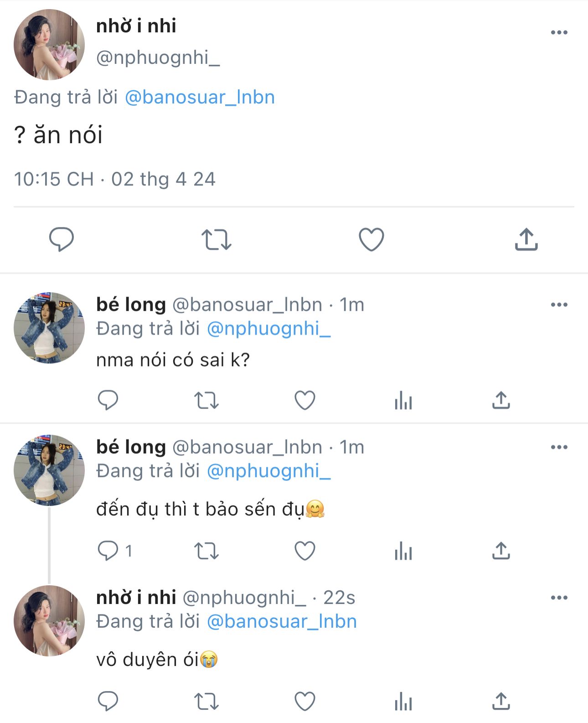Share the main "? ăn nói" tweet
The width and height of the screenshot is (588, 723).
pyautogui.click(x=526, y=239)
